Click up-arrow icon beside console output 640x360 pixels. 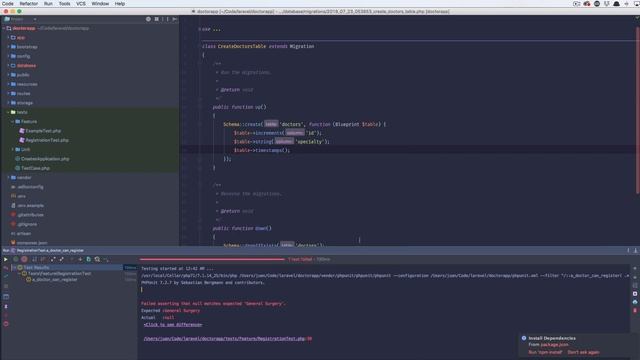point(635,269)
